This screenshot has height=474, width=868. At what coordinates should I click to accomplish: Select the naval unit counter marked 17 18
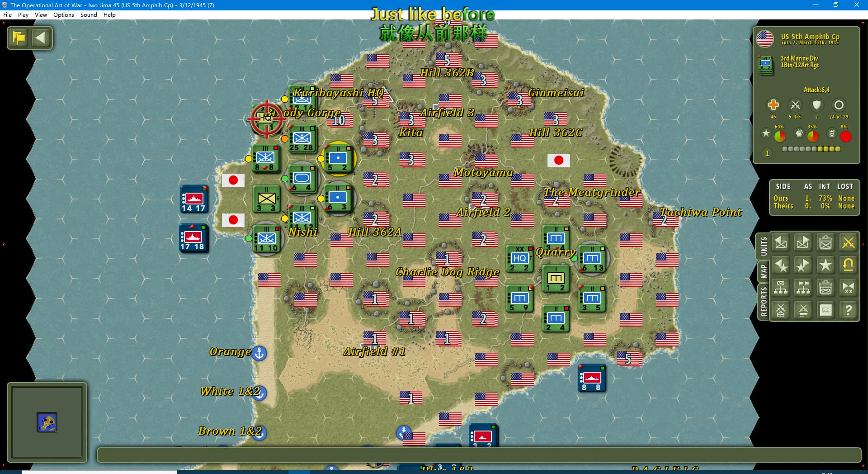pyautogui.click(x=193, y=238)
